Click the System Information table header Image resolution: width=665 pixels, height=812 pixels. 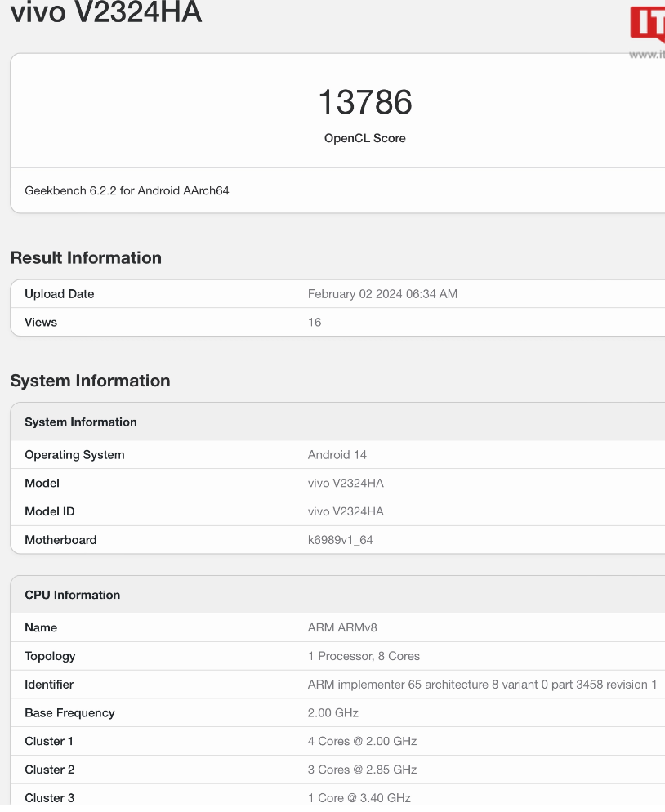(81, 422)
